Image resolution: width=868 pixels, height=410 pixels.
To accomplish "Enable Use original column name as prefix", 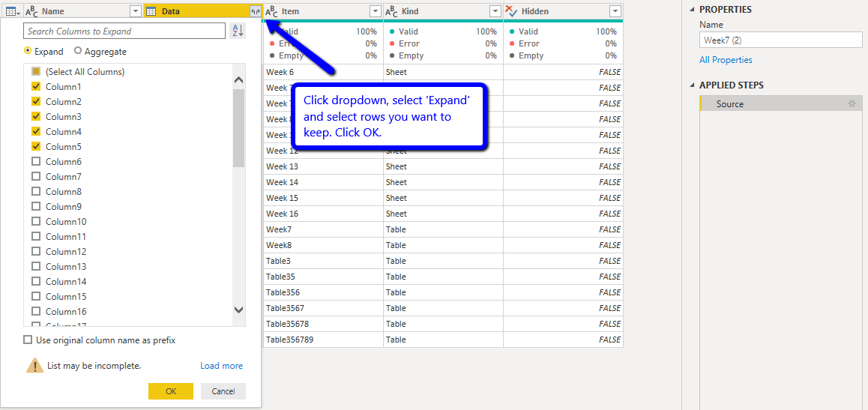I will click(28, 340).
